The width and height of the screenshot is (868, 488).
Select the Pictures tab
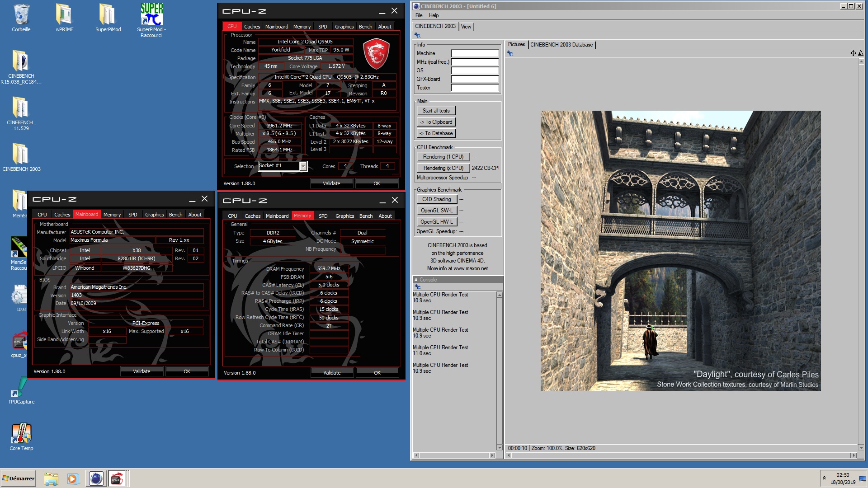(516, 44)
